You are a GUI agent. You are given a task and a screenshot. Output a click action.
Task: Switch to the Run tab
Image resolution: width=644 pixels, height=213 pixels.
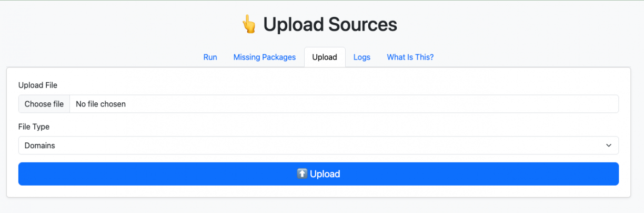pyautogui.click(x=210, y=57)
